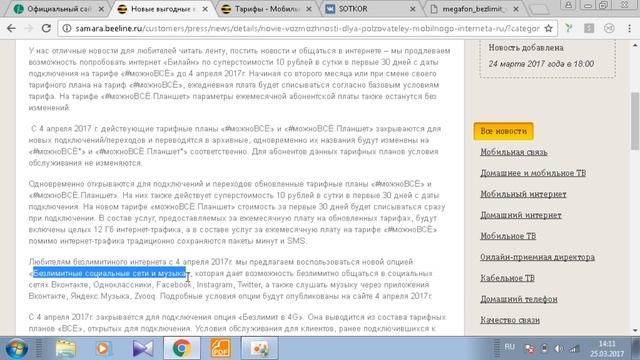Click the grey square extension icon
The image size is (640, 360).
coord(589,28)
